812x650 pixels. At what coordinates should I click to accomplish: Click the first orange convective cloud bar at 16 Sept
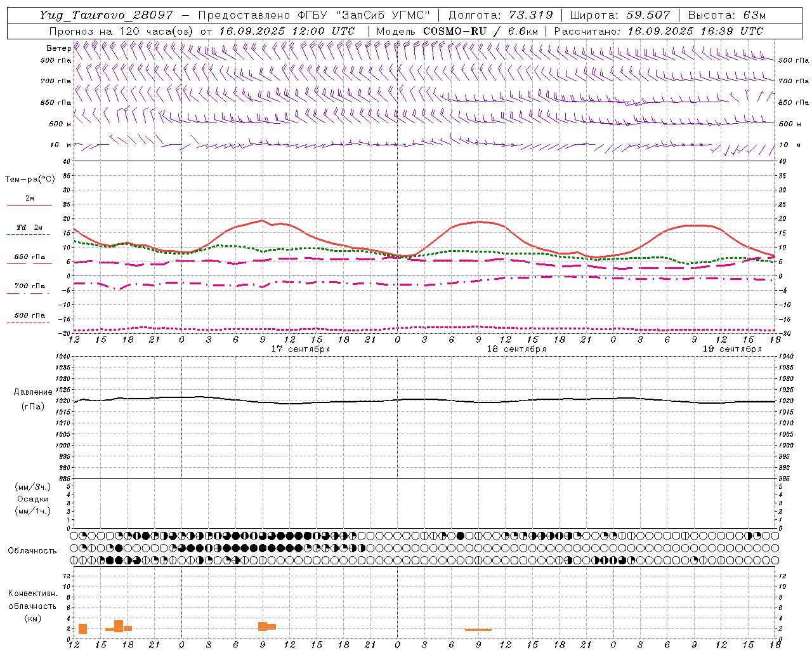click(82, 629)
